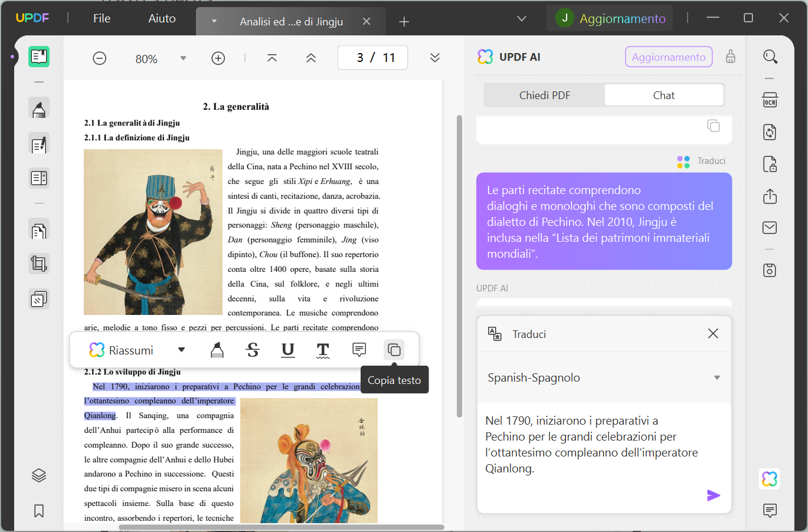Open the Protect PDF lock icon

tap(770, 164)
